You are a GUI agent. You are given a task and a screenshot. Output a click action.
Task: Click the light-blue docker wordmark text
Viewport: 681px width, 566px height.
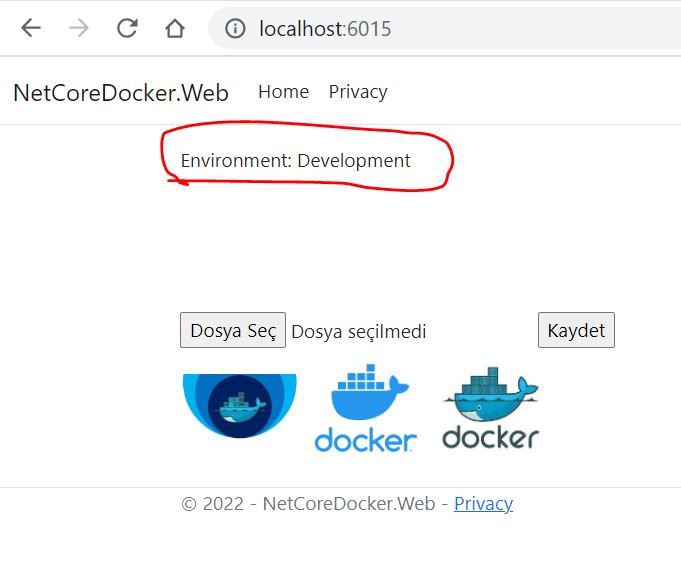tap(365, 440)
